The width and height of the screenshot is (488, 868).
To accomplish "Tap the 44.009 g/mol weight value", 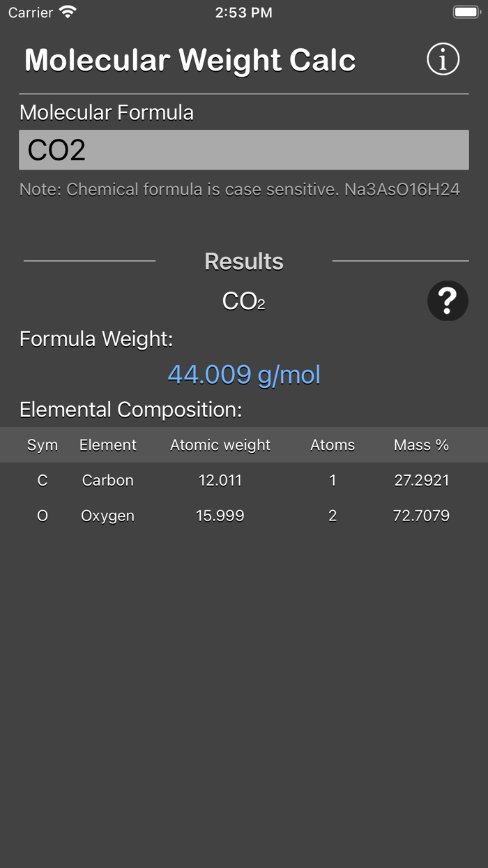I will pos(244,374).
